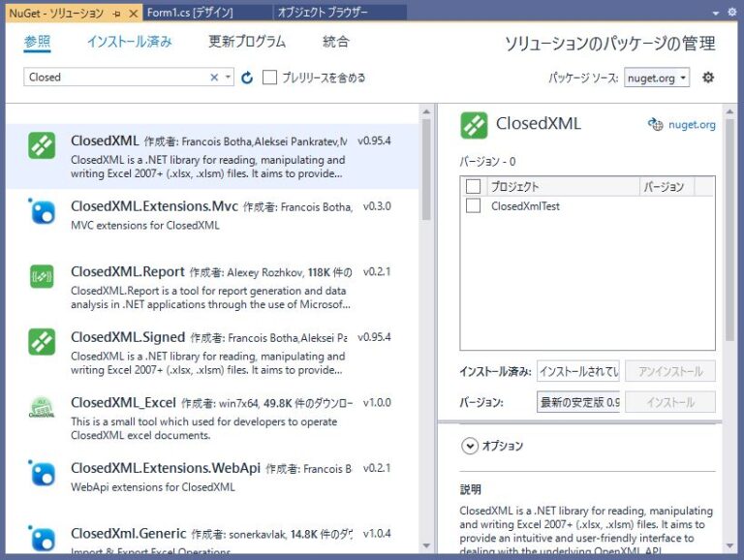Viewport: 744px width, 560px height.
Task: Click the ClosedXML_Excel package icon
Action: [x=42, y=407]
